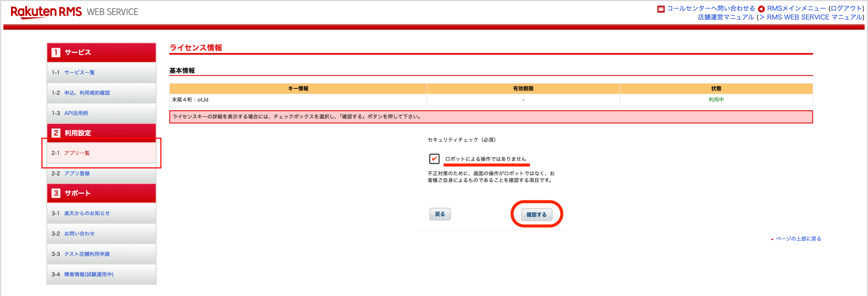Screen dimensions: 868x296
Task: Click ページの上部に戻る link
Action: point(798,239)
